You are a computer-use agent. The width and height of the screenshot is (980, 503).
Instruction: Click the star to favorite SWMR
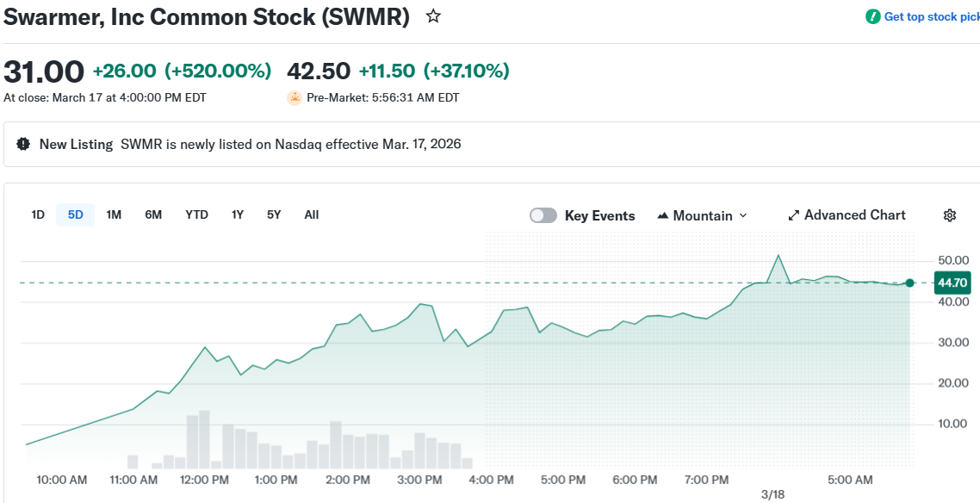point(433,16)
